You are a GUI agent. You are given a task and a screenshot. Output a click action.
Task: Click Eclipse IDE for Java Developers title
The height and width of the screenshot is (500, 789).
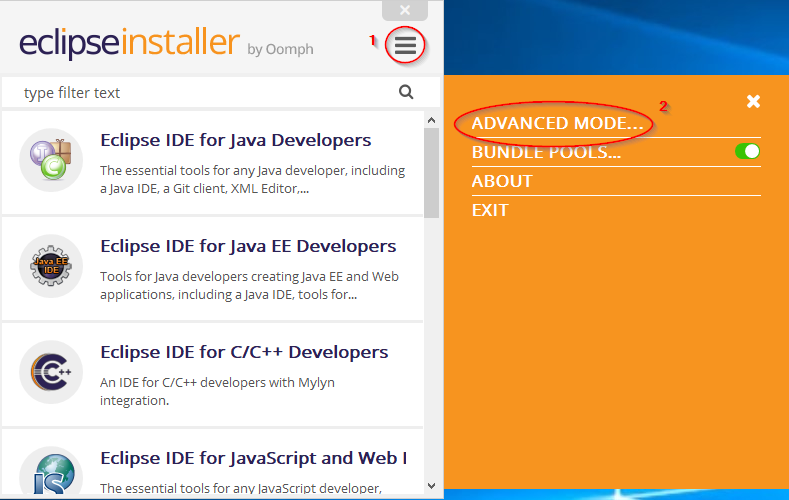pyautogui.click(x=235, y=140)
